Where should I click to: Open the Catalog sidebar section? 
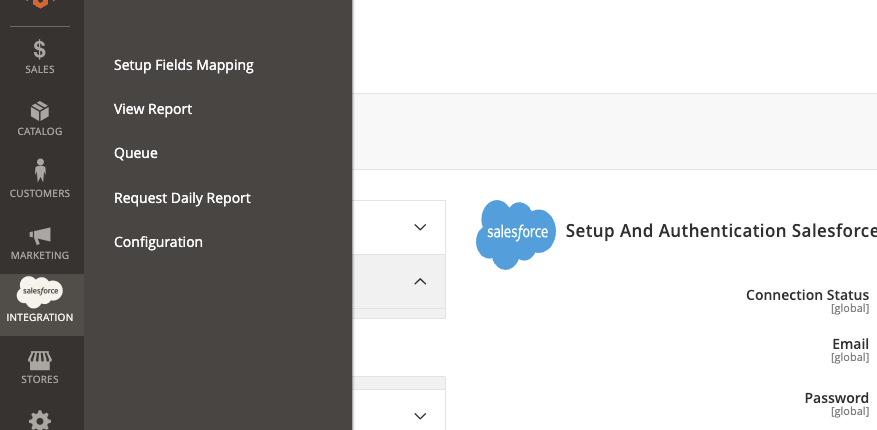[40, 119]
